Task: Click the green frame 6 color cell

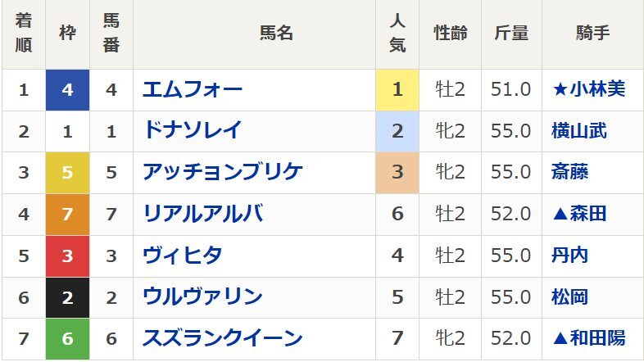Action: [67, 338]
